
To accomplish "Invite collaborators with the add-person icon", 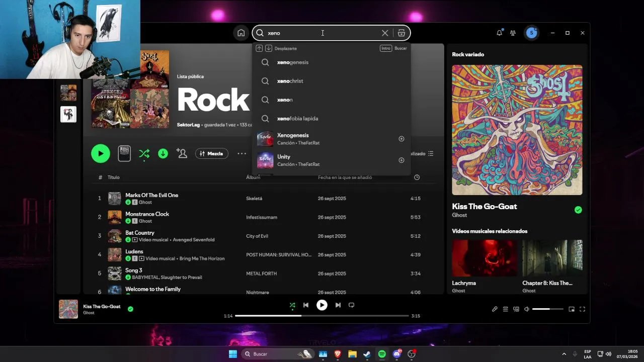I will pyautogui.click(x=182, y=153).
